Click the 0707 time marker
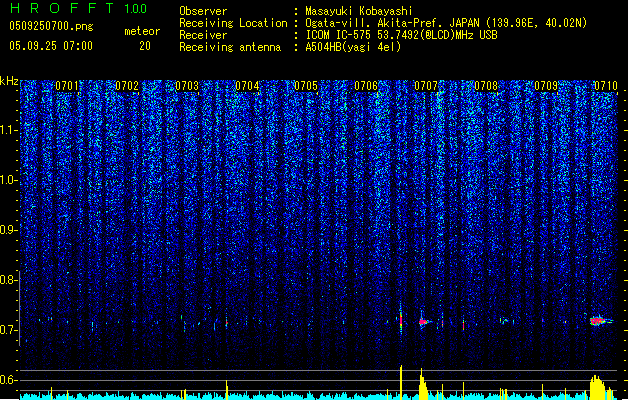 426,86
